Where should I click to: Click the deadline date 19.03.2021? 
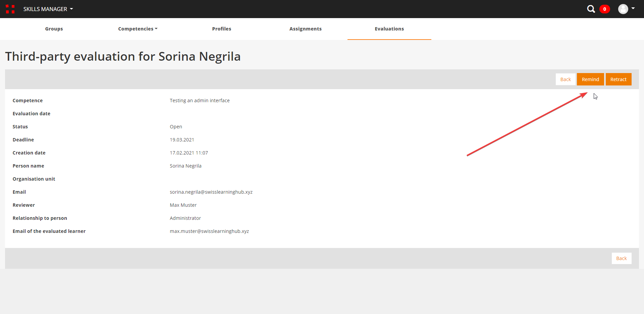(182, 140)
